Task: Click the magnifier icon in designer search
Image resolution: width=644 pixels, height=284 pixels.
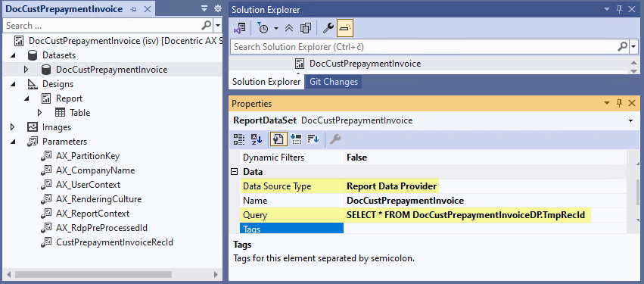Action: click(207, 26)
